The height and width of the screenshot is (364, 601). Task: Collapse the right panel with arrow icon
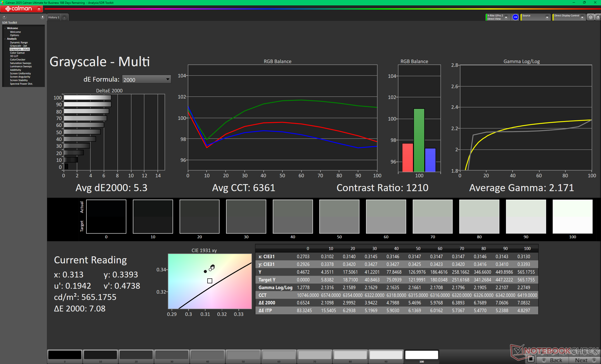pos(598,17)
